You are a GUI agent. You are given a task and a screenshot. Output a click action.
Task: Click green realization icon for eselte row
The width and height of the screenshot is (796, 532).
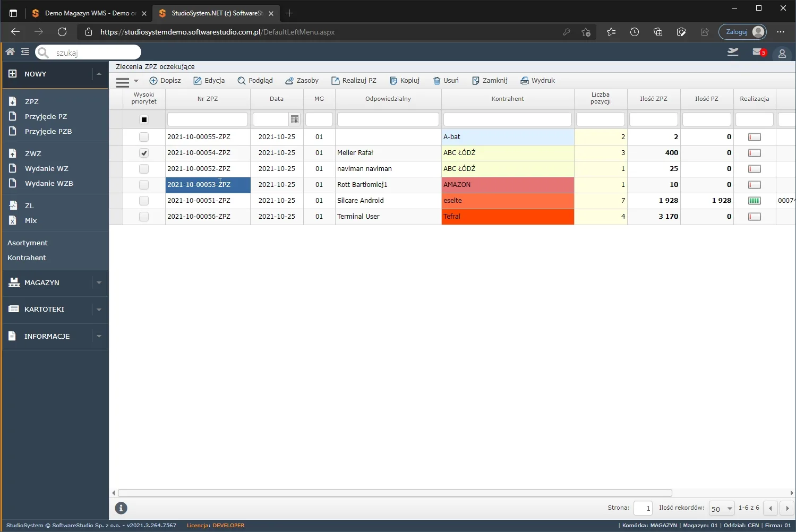click(x=754, y=201)
